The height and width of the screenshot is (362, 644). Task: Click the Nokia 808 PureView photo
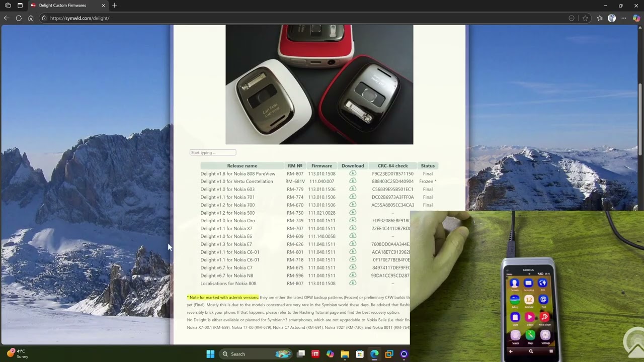coord(319,84)
